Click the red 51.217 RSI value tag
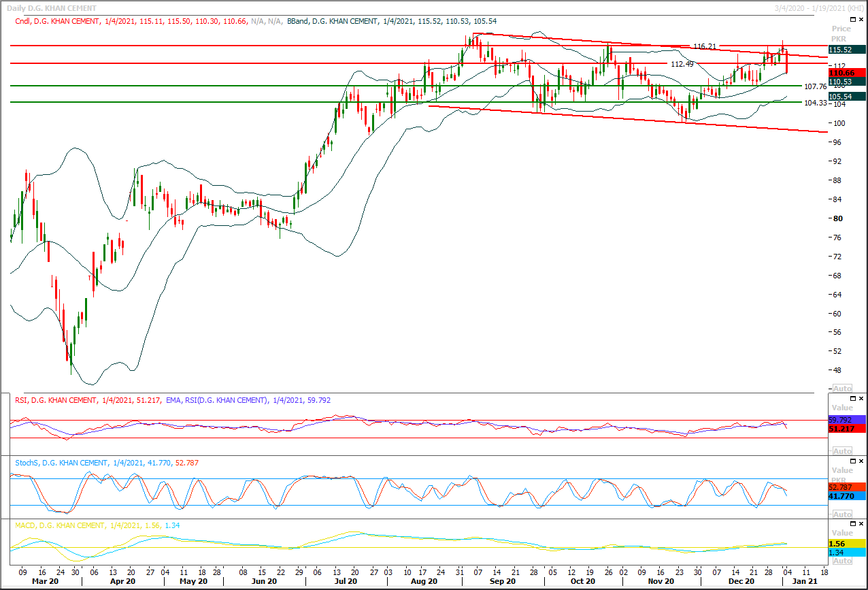 [846, 429]
